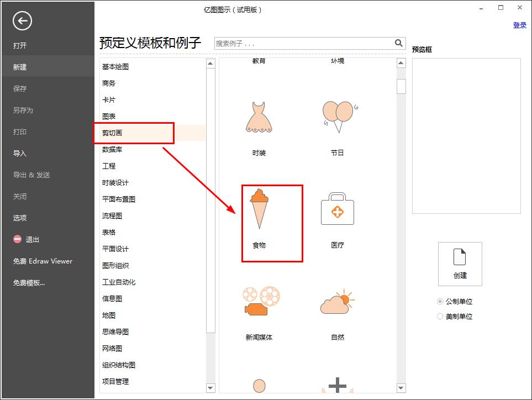Click the search magnifier icon
The width and height of the screenshot is (532, 400).
pos(398,43)
